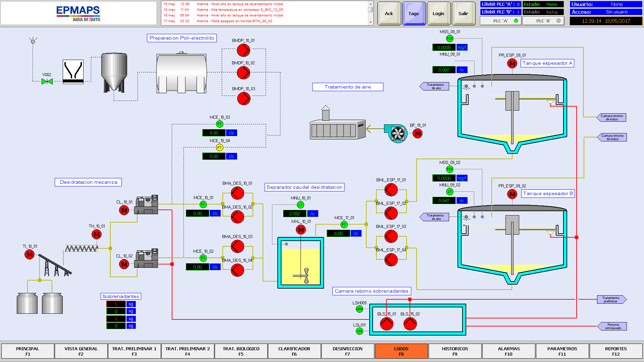Select the CL_10_01 centrifuge motor icon
Viewport: 644px width, 362px height.
coord(124,210)
